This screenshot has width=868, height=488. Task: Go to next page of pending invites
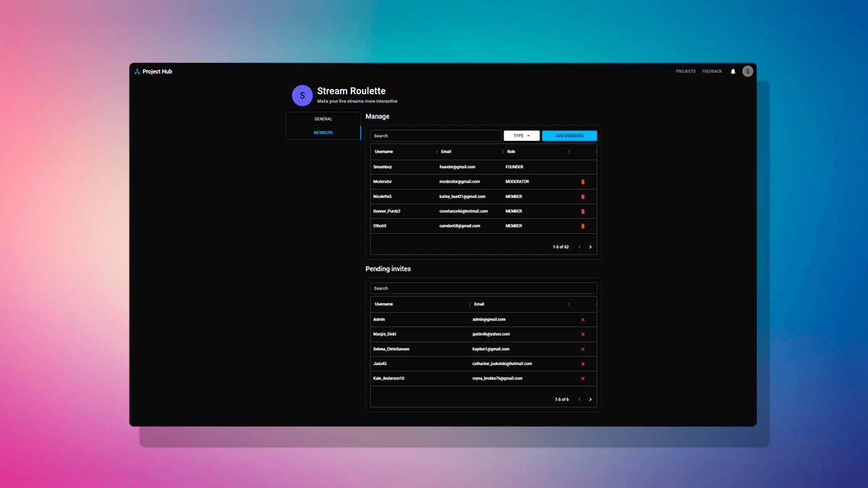(x=590, y=400)
